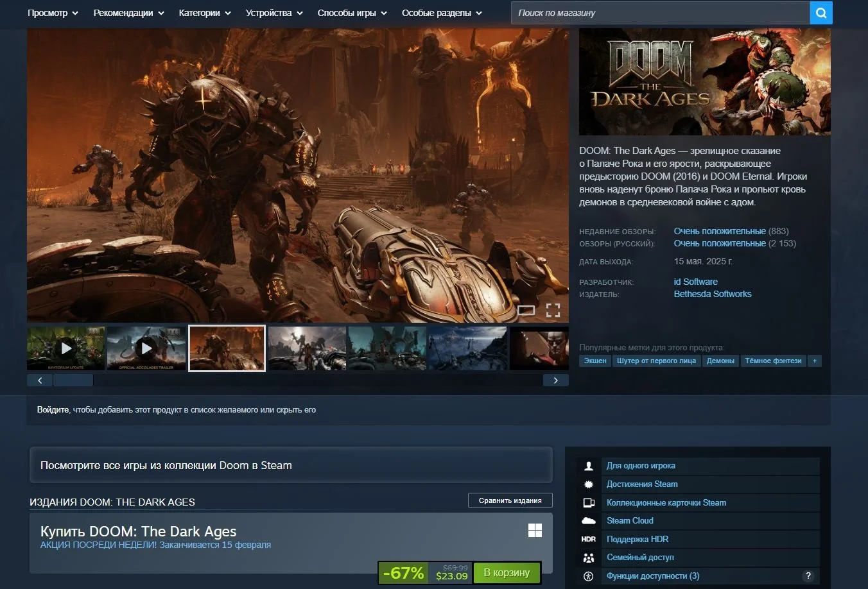The width and height of the screenshot is (868, 589).
Task: Expand the Категории dropdown menu
Action: pos(205,13)
